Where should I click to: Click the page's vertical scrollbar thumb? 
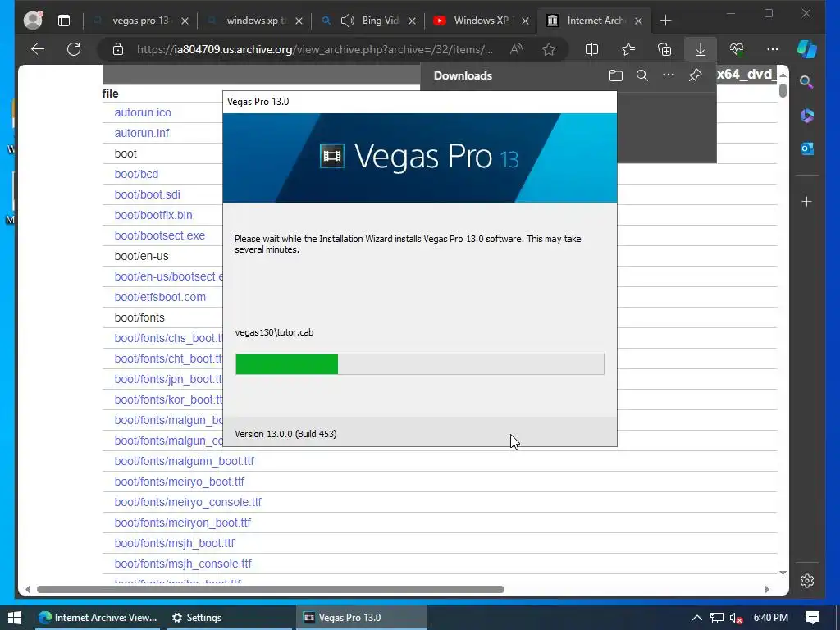[x=783, y=90]
